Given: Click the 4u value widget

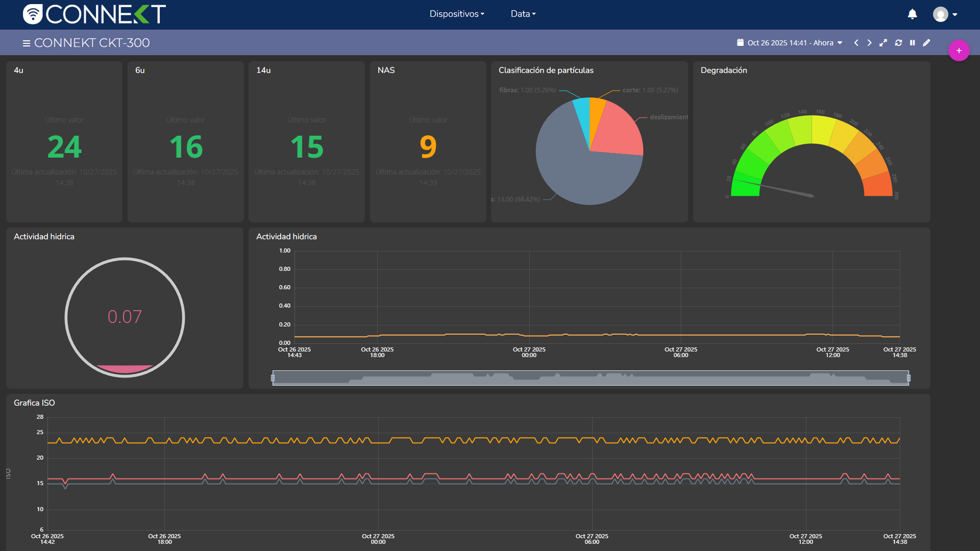Looking at the screenshot, I should click(64, 142).
